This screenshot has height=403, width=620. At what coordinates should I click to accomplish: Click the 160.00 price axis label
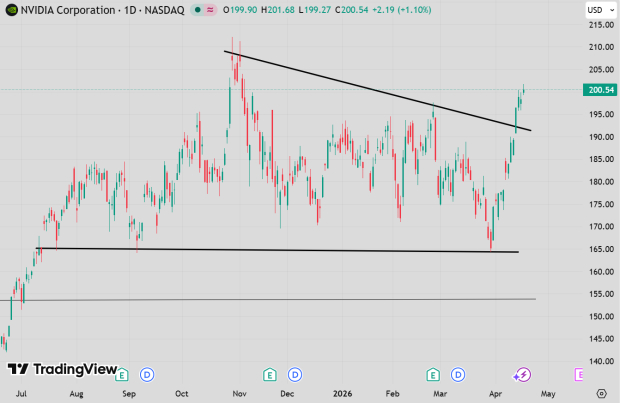click(x=601, y=272)
